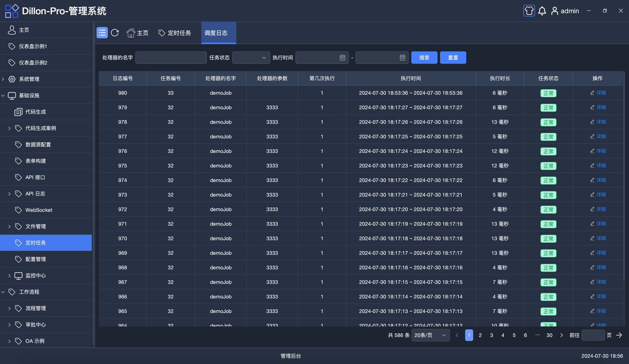Open 详情 for log 976
This screenshot has width=629, height=364.
(x=598, y=151)
